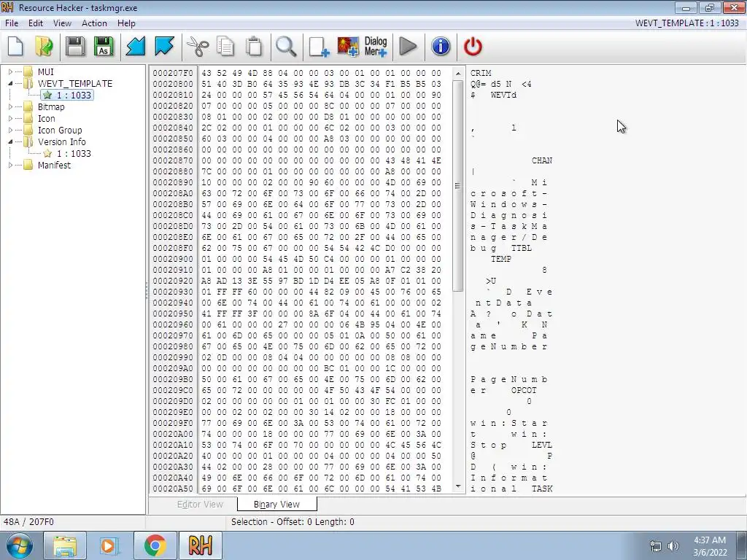Click the Add new resource icon

pos(319,47)
